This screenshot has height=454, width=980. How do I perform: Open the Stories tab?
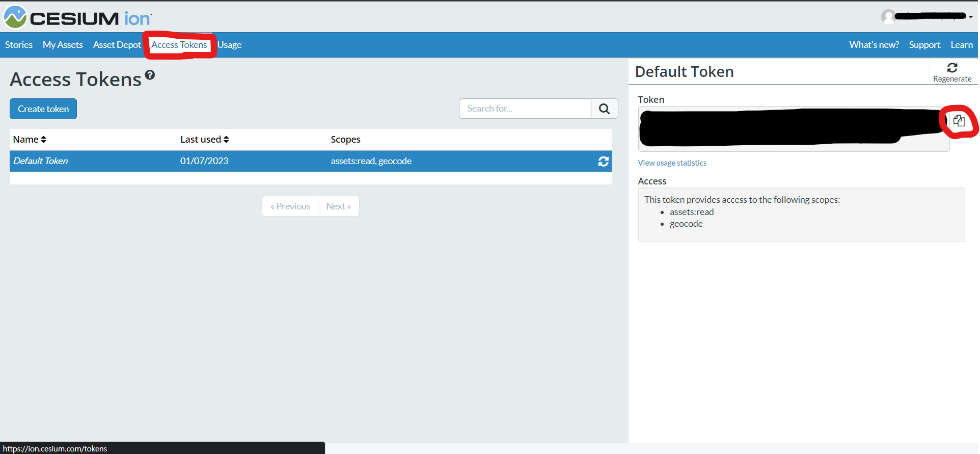[x=19, y=45]
